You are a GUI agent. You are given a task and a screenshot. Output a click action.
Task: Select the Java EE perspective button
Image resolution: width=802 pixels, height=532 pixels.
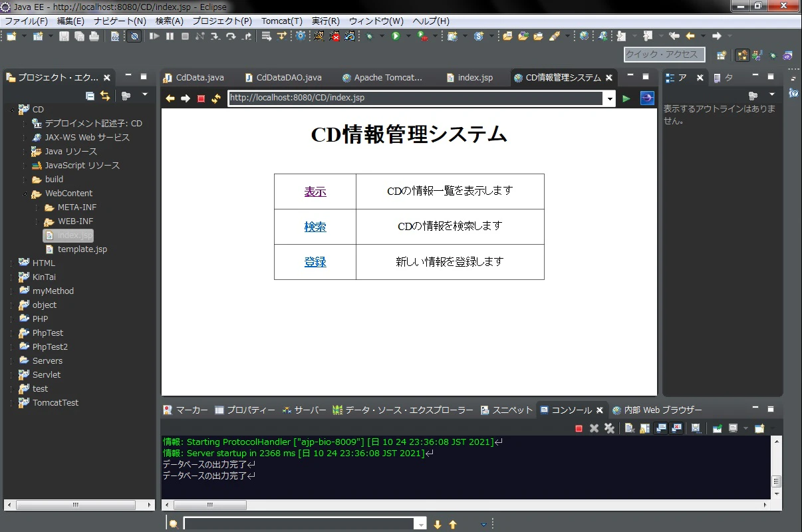pyautogui.click(x=742, y=55)
